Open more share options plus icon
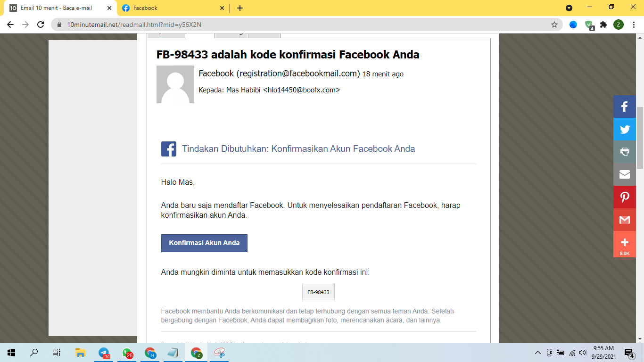The height and width of the screenshot is (362, 644). click(625, 244)
